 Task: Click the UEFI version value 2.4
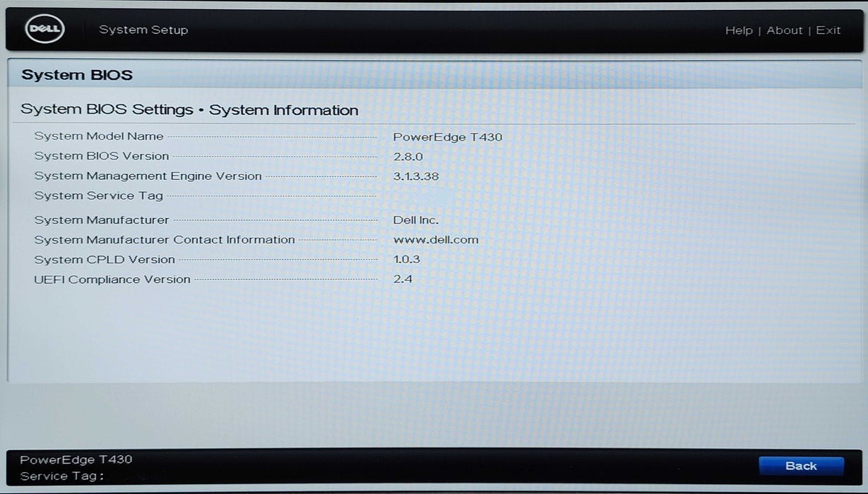click(x=403, y=279)
